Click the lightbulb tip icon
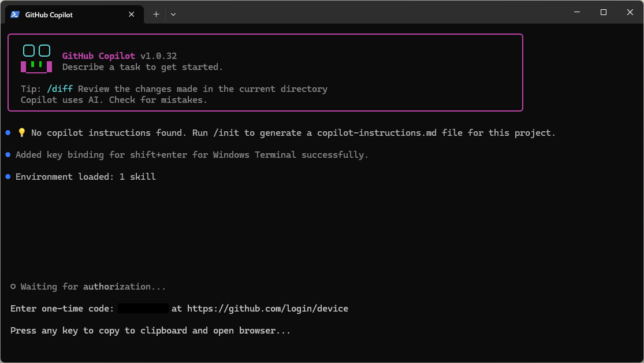The height and width of the screenshot is (363, 644). coord(22,133)
